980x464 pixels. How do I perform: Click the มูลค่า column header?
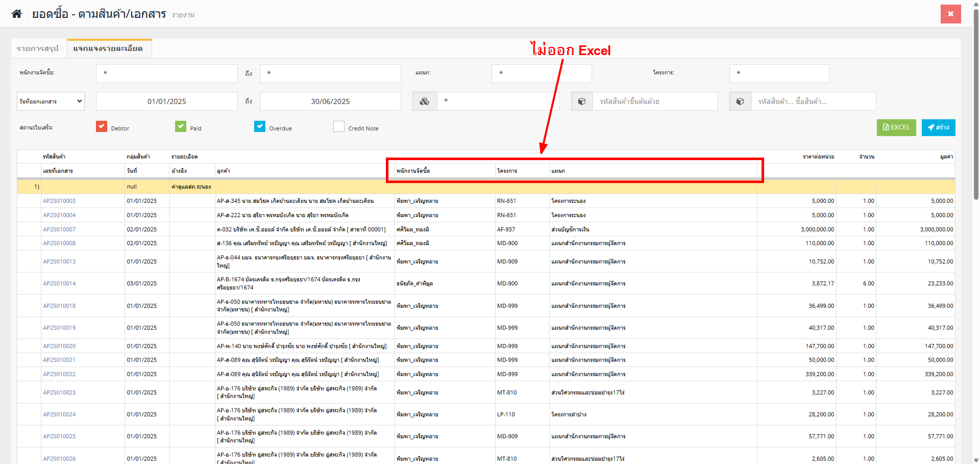(947, 157)
